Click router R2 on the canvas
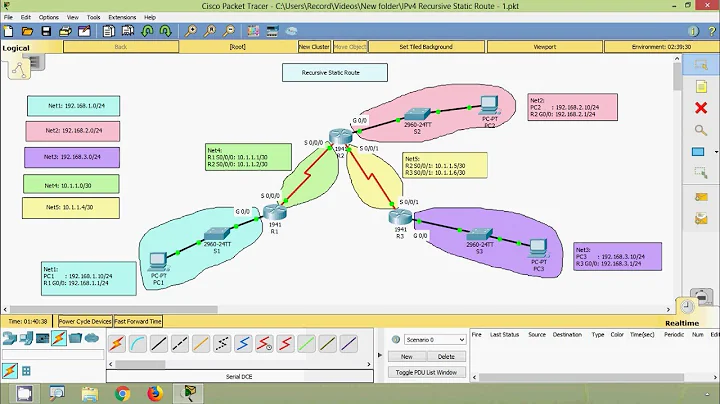 [340, 136]
